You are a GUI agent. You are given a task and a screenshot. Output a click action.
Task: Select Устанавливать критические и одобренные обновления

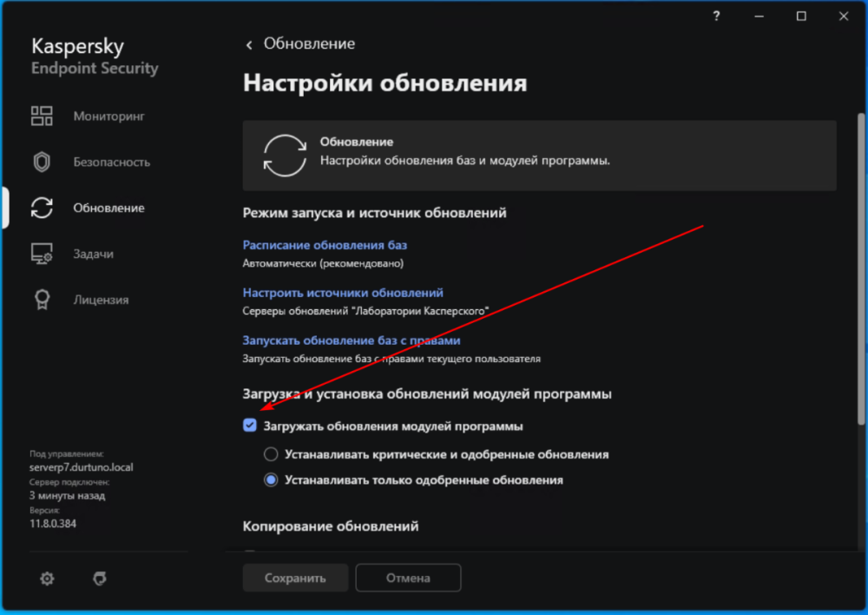(271, 454)
